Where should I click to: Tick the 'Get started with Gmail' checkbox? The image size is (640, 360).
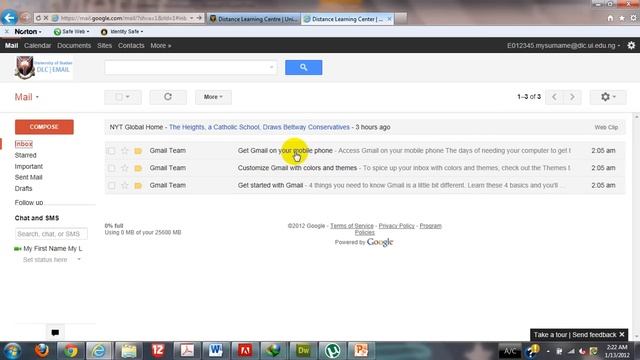coord(111,185)
